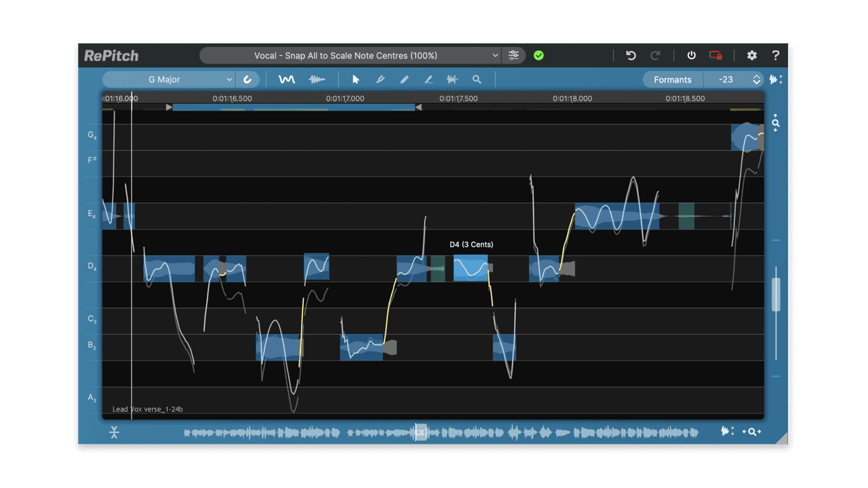Open the G Major scale dropdown

[167, 79]
